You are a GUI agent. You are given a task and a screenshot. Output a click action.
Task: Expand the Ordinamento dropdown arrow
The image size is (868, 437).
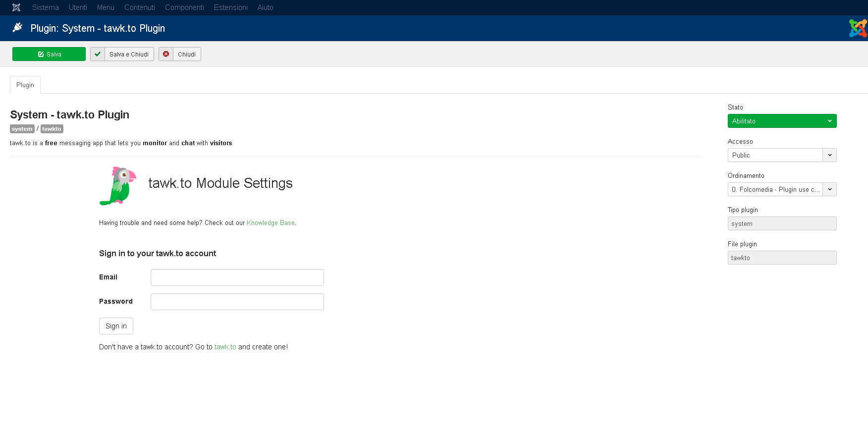[830, 189]
